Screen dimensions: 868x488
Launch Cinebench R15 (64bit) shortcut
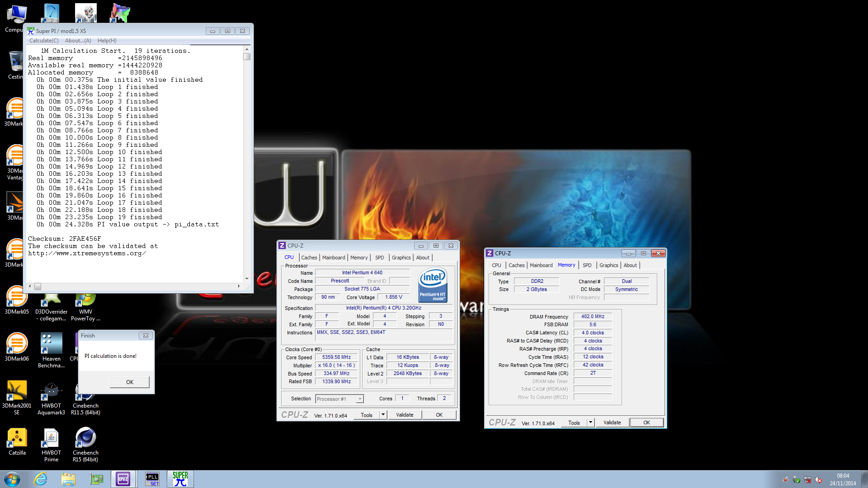(x=85, y=445)
